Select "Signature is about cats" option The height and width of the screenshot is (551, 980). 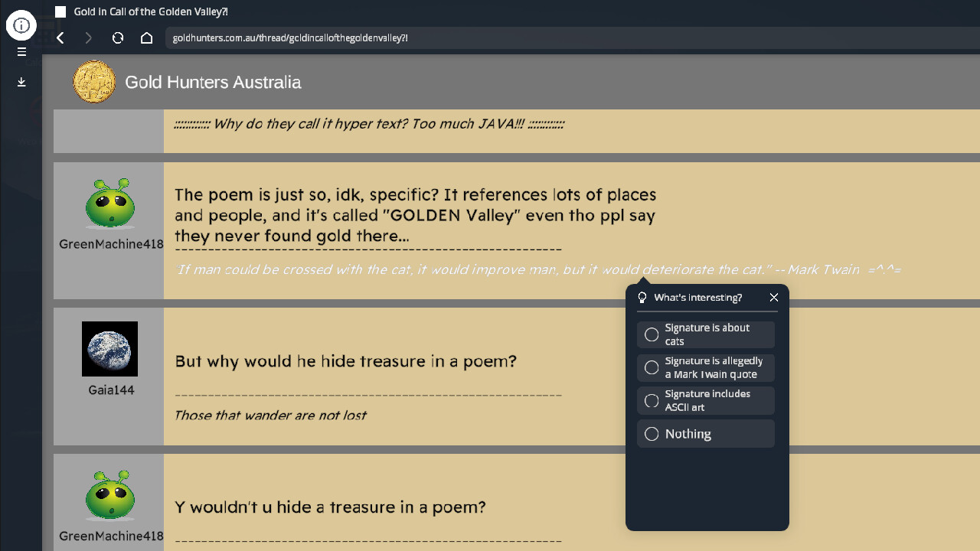coord(652,334)
